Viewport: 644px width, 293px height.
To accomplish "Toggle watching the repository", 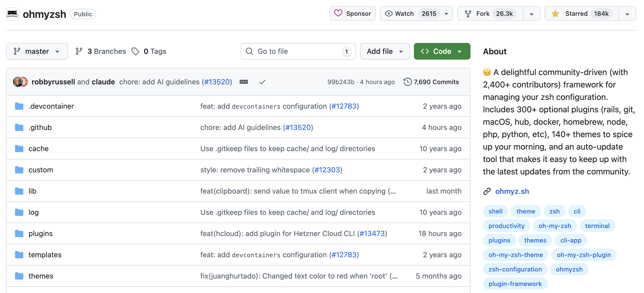I will (x=404, y=13).
